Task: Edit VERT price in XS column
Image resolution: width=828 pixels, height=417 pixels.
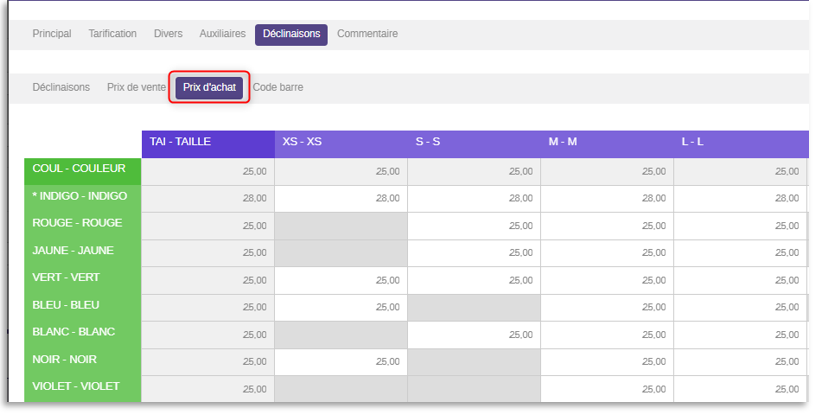Action: pos(341,281)
